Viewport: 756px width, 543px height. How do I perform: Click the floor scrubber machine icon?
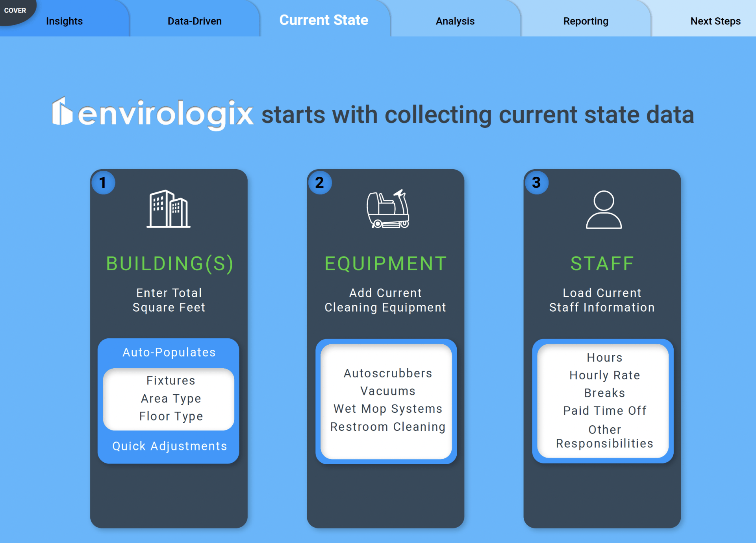tap(388, 209)
